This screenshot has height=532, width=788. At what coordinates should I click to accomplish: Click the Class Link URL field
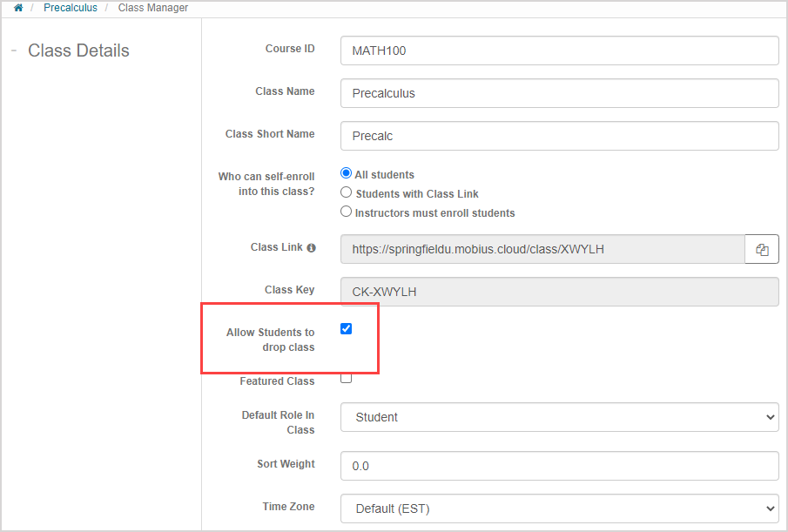[542, 249]
